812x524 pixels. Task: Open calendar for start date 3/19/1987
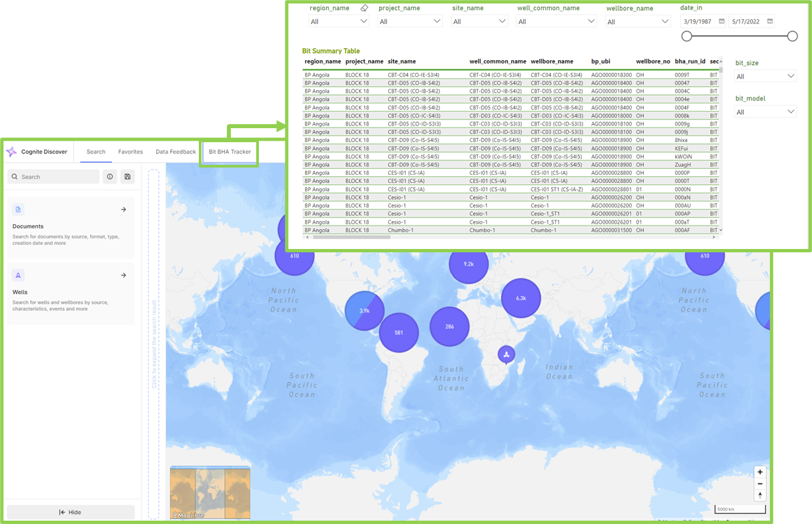[x=722, y=21]
